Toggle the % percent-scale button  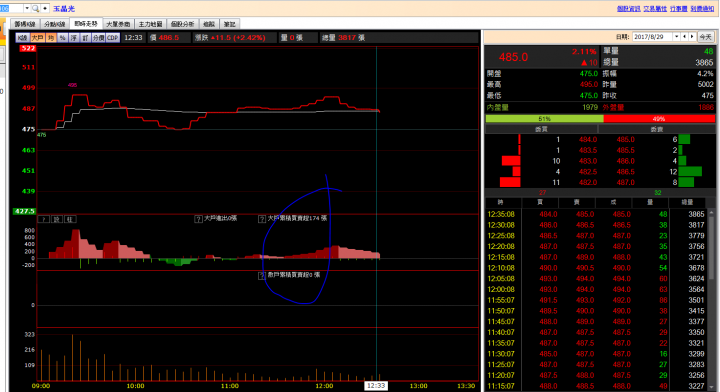point(62,38)
